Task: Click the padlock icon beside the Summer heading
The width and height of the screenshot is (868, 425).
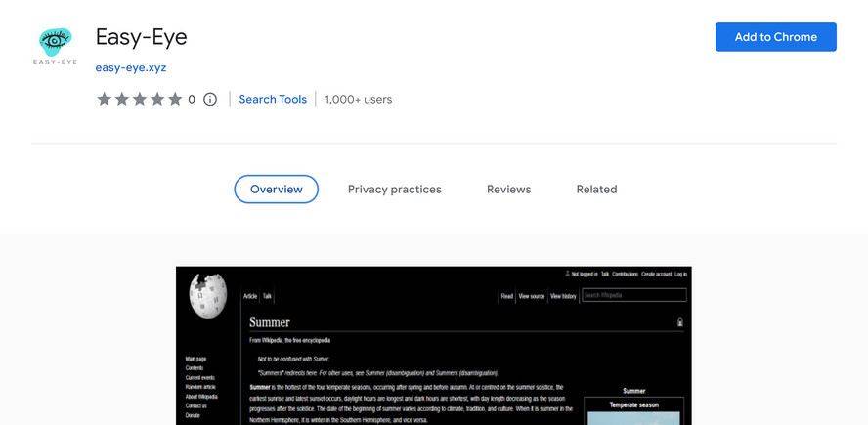Action: (680, 322)
